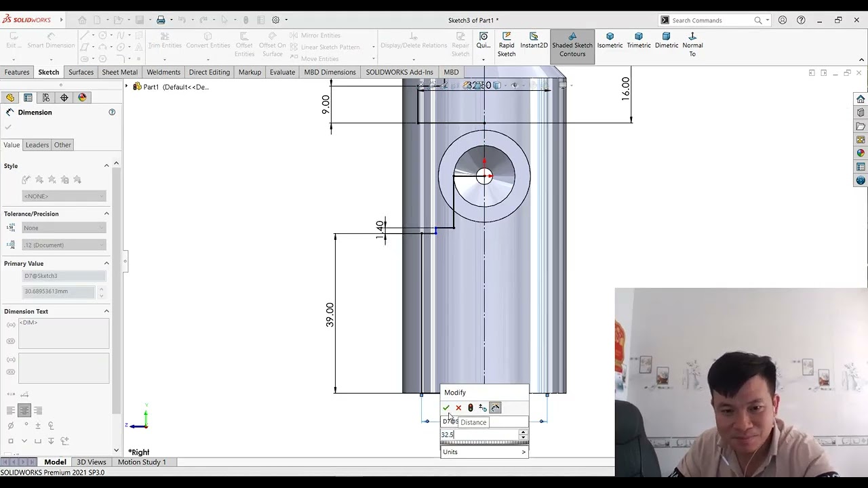Switch to Dimetric view
The width and height of the screenshot is (868, 488).
coord(666,41)
